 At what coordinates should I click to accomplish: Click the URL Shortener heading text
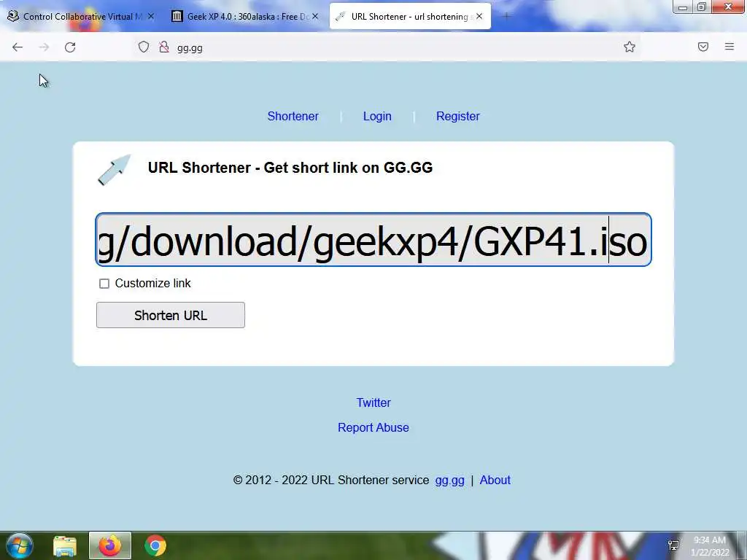click(x=290, y=168)
